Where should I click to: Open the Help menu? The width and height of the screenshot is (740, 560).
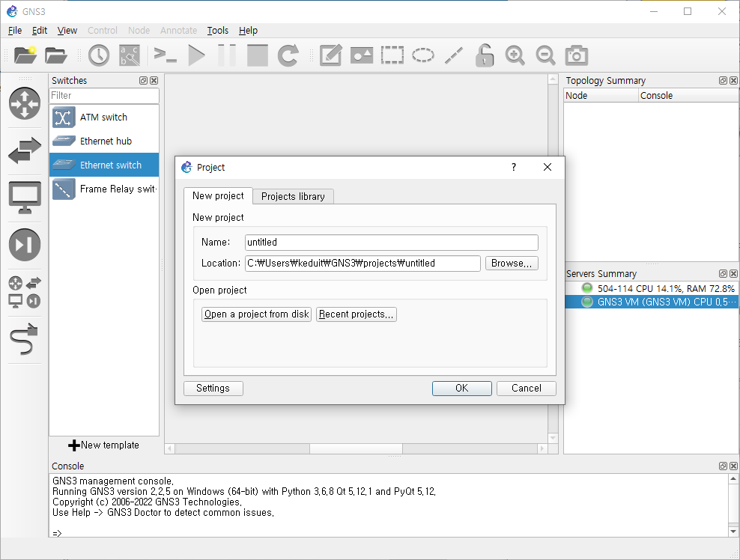(248, 31)
